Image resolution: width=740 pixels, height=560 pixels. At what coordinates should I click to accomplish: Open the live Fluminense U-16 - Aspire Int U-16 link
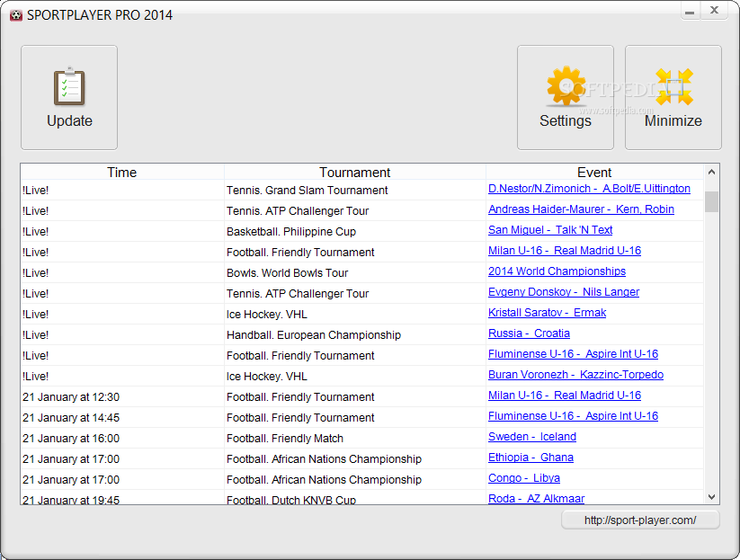tap(573, 354)
